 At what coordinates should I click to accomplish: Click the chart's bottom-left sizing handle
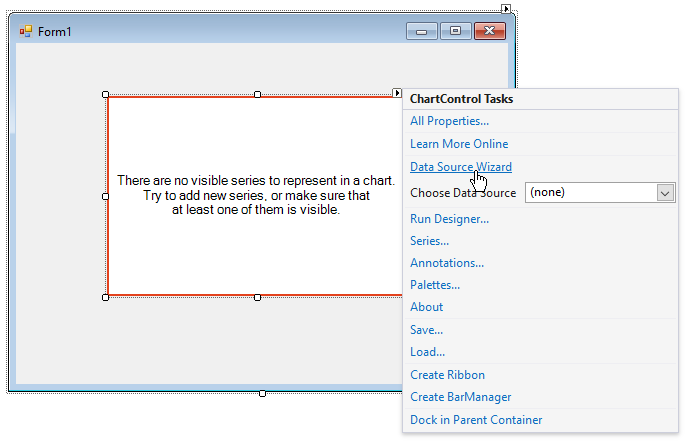pos(105,298)
